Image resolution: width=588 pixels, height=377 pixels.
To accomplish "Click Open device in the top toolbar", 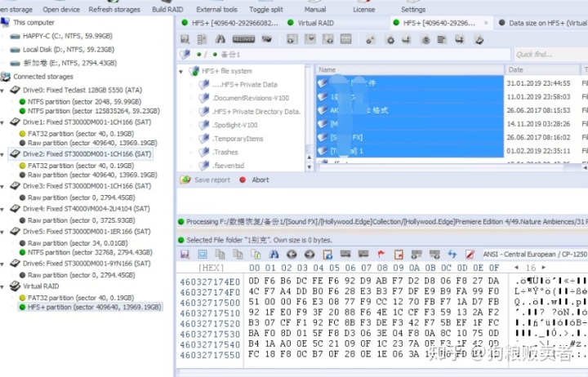I will point(61,9).
